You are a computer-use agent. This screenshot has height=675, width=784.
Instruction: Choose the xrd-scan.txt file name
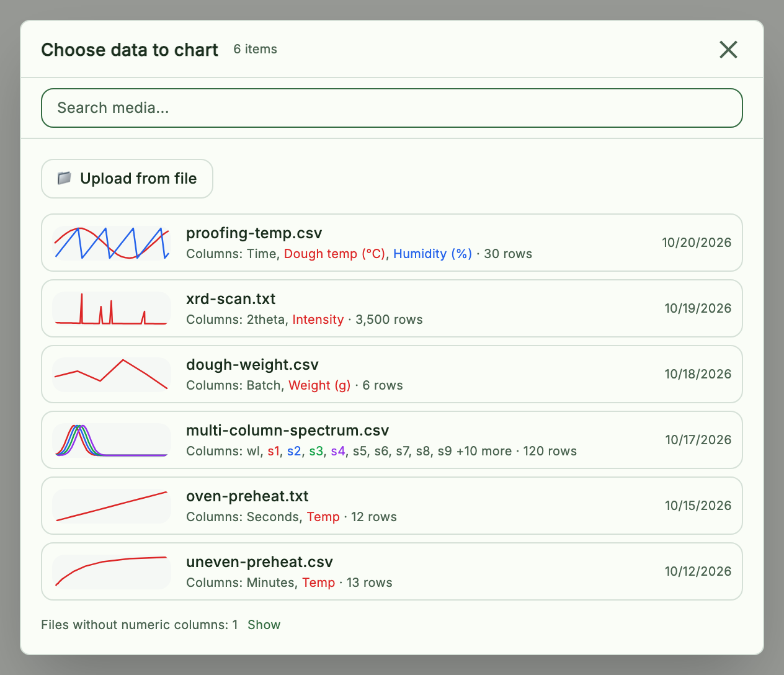click(231, 299)
